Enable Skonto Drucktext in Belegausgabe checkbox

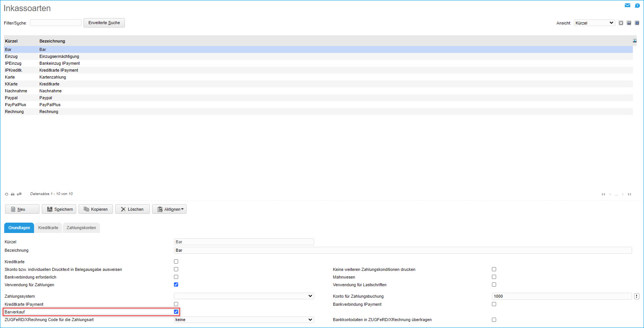(176, 269)
